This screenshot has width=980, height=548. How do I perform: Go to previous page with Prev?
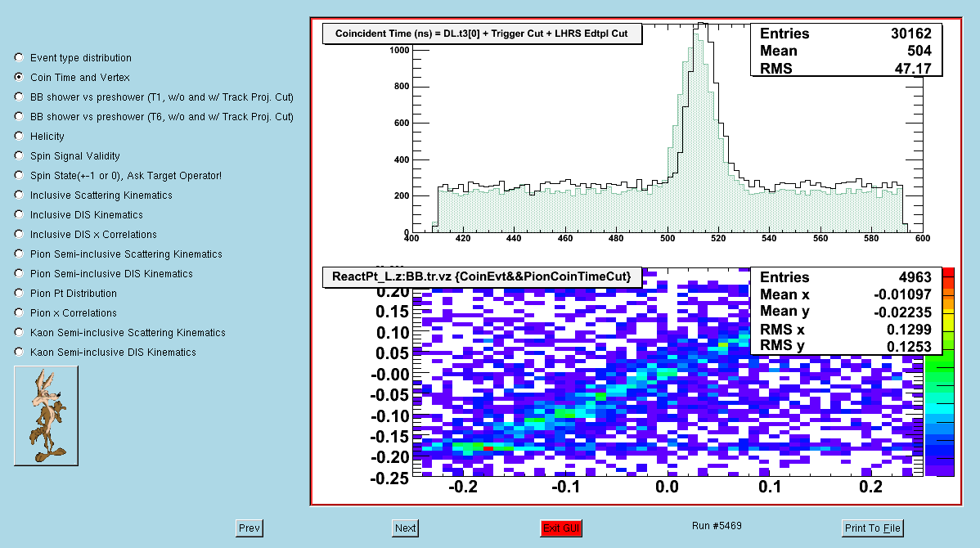[249, 528]
